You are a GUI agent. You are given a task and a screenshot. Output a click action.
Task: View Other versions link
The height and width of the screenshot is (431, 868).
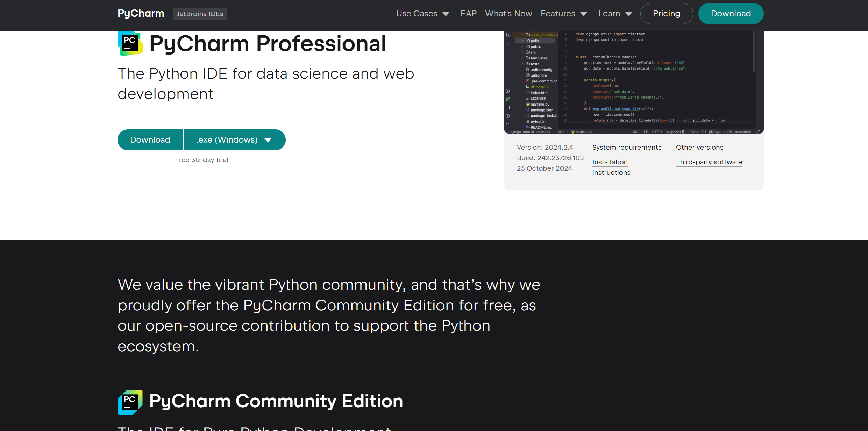(x=699, y=148)
